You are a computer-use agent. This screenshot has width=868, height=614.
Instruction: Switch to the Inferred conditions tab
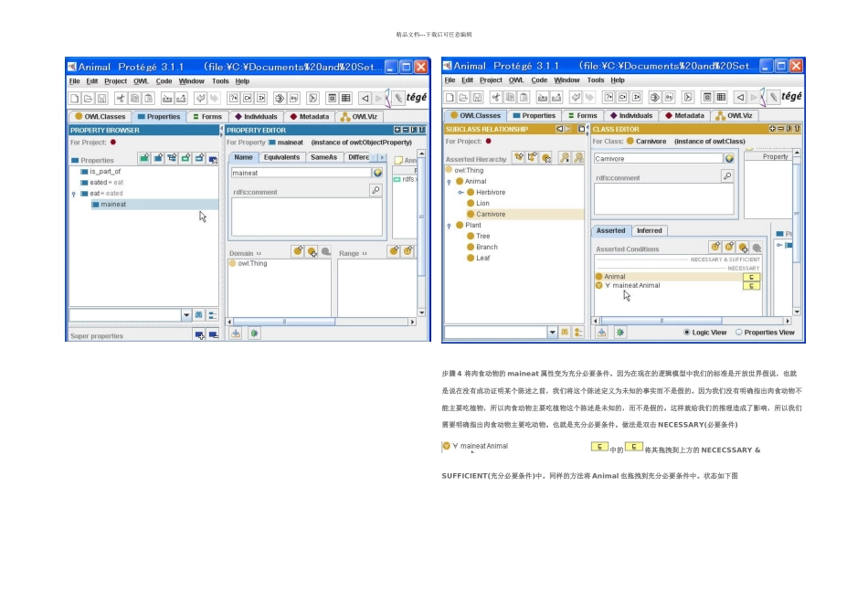(x=649, y=230)
